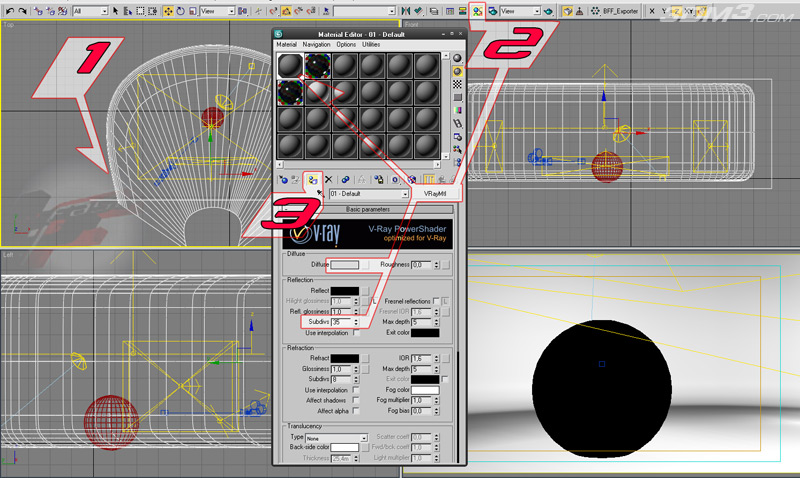
Task: Enable the Fresnel reflections checkbox
Action: 436,301
